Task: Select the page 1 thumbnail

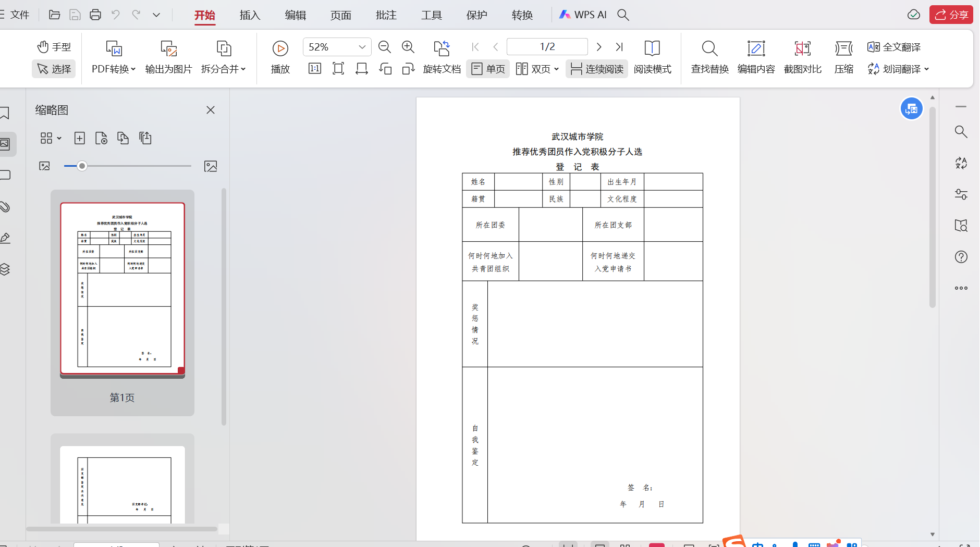Action: (123, 289)
